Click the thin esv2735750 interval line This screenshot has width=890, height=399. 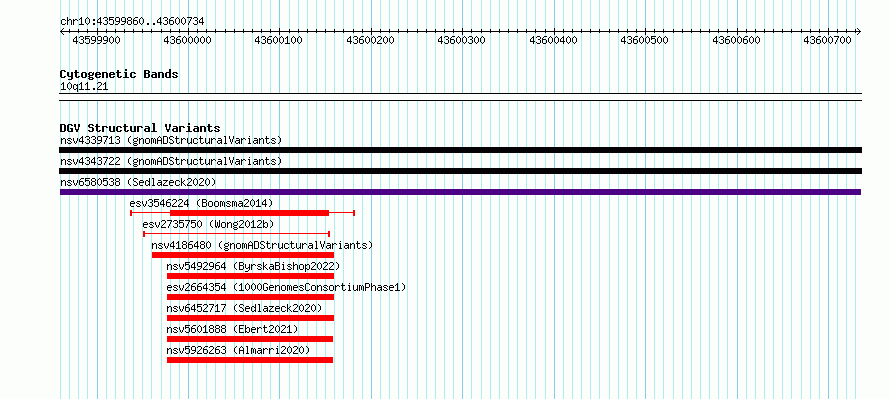coord(237,234)
